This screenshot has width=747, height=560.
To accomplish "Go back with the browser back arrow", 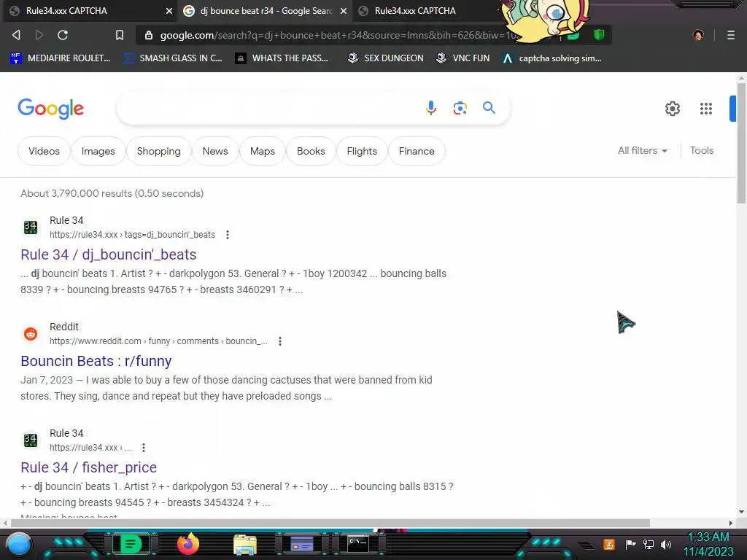I will 16,35.
